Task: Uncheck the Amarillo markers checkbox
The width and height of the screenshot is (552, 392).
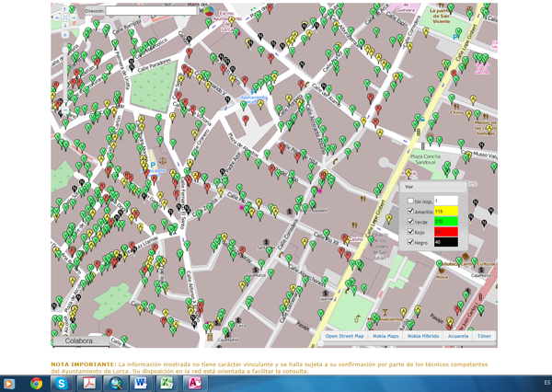Action: 411,211
